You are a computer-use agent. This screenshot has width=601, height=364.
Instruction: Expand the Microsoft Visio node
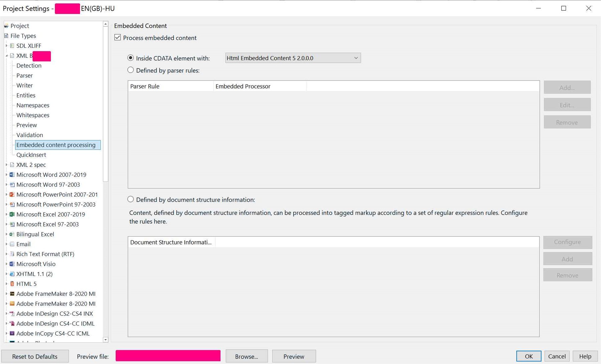[x=6, y=264]
